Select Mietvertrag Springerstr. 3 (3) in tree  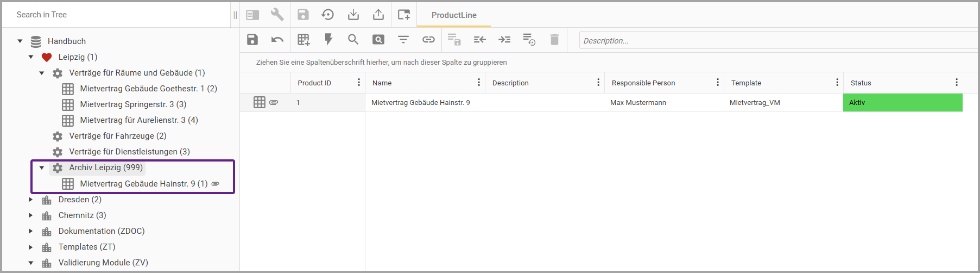coord(133,104)
